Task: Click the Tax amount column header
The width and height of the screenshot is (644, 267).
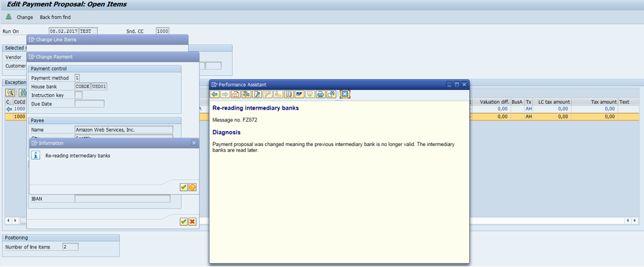Action: coord(594,102)
